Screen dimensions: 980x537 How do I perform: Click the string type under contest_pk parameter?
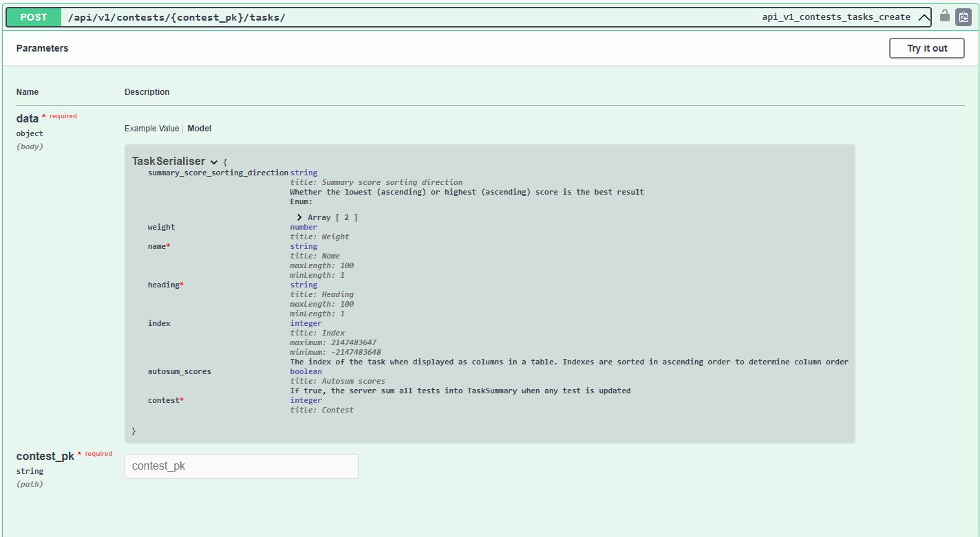30,471
